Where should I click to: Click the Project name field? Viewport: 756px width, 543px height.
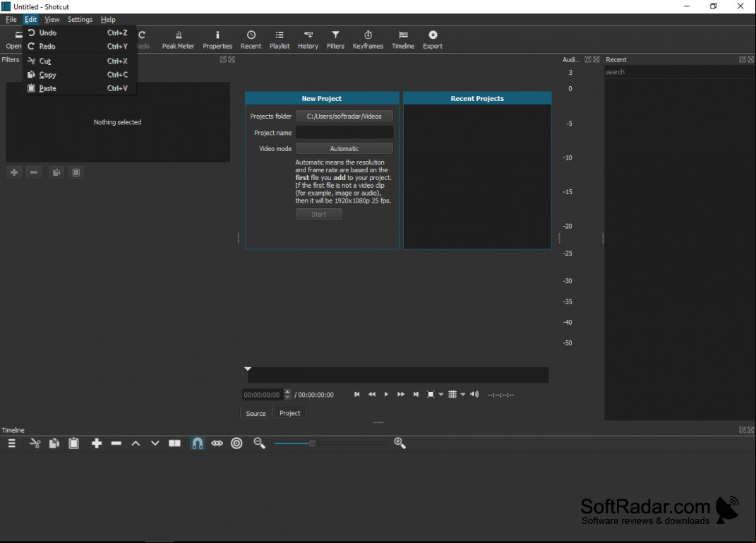[344, 133]
